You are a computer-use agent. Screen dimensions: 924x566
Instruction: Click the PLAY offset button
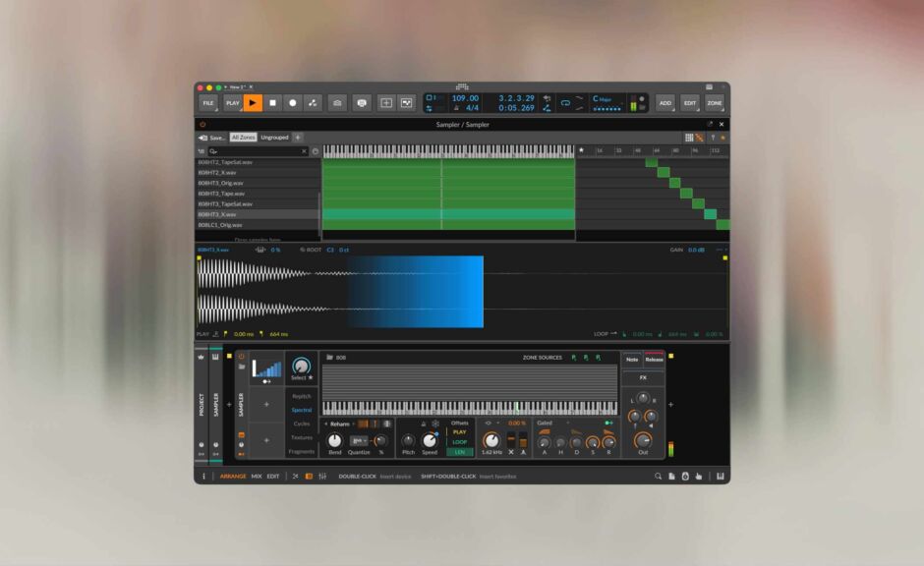pos(460,432)
